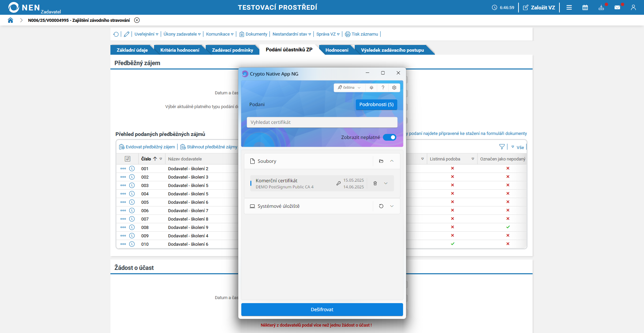Image resolution: width=644 pixels, height=333 pixels.
Task: Expand the Správa VZ menu
Action: coord(328,34)
